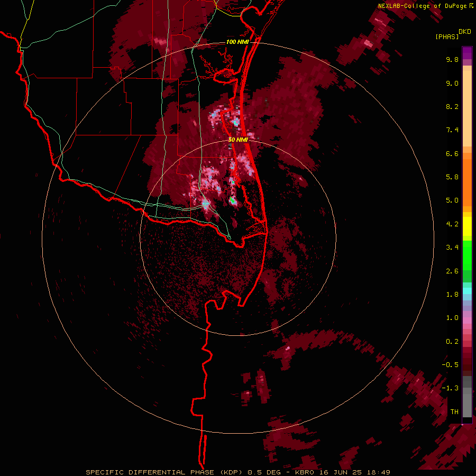
Task: Click the 7.4 scale value
Action: point(452,130)
